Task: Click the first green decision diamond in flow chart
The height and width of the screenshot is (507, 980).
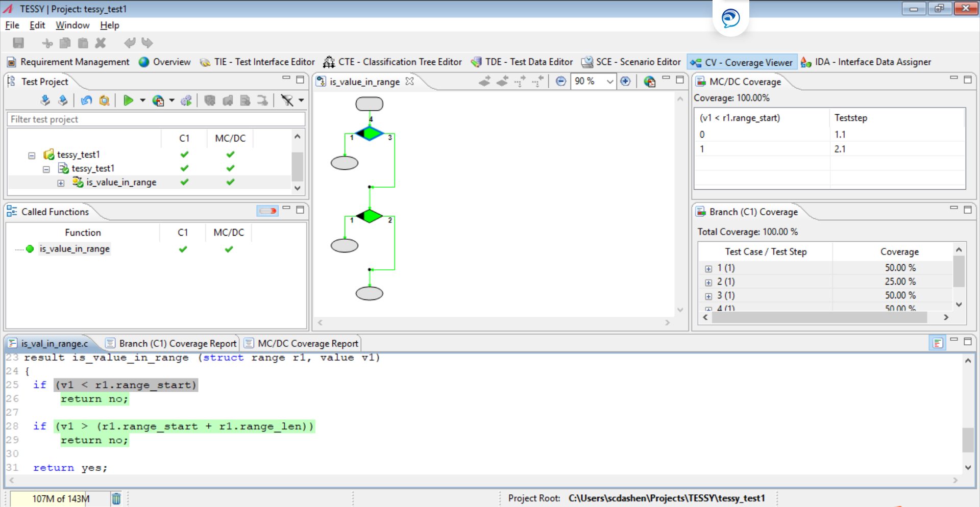Action: pos(370,134)
